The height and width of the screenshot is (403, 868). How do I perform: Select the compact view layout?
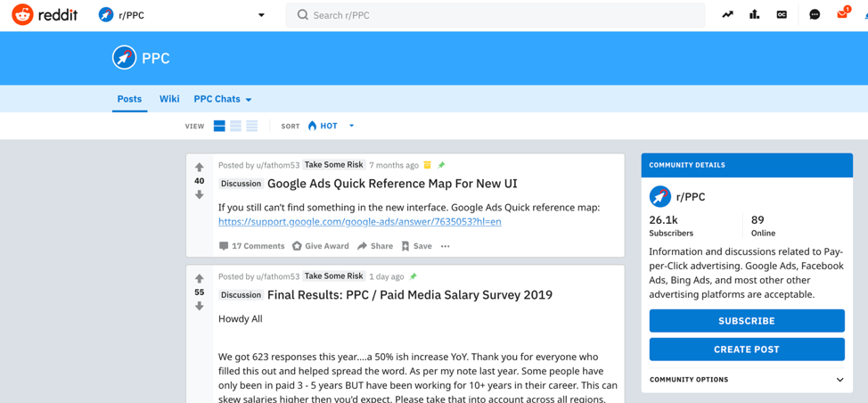252,126
